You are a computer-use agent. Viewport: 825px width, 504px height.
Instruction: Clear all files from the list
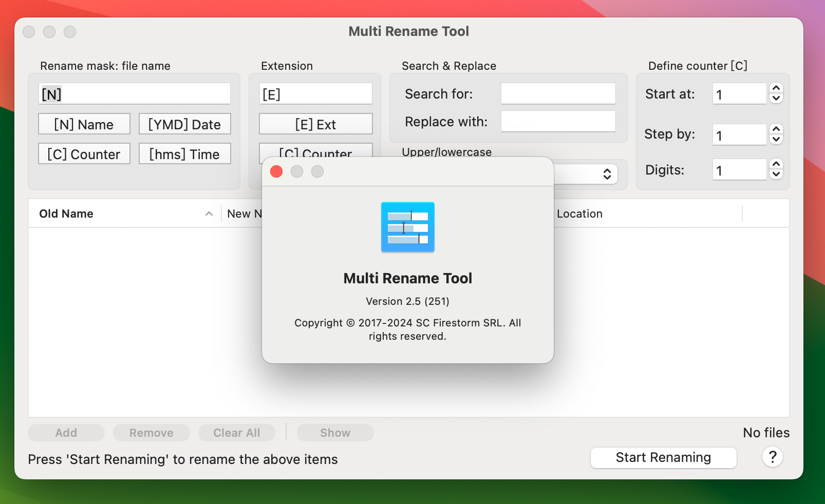pyautogui.click(x=237, y=433)
